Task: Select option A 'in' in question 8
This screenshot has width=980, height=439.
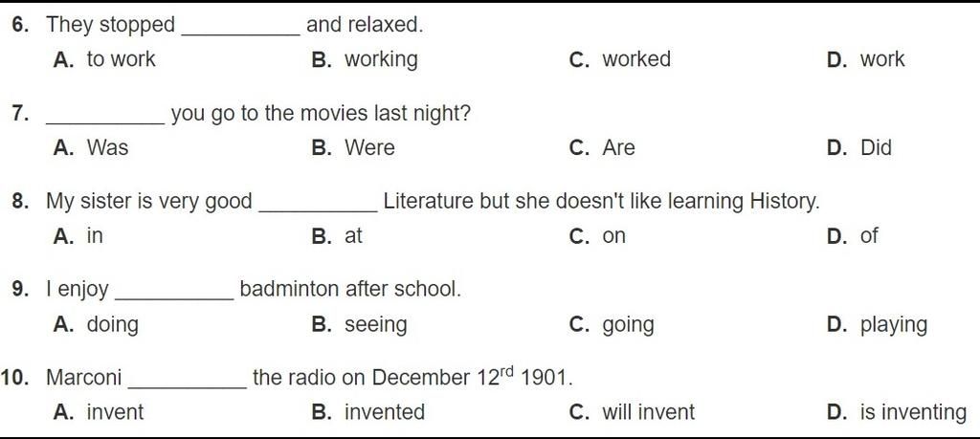Action: (78, 236)
